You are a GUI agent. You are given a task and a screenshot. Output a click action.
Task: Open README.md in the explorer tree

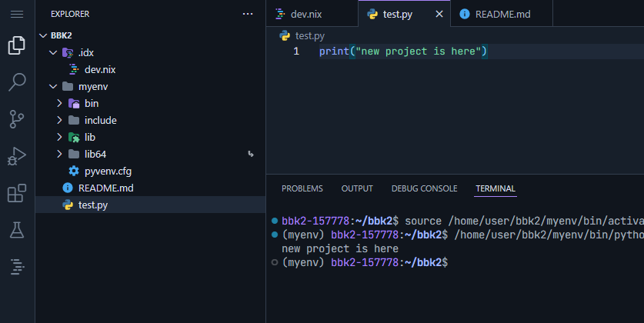(150, 188)
